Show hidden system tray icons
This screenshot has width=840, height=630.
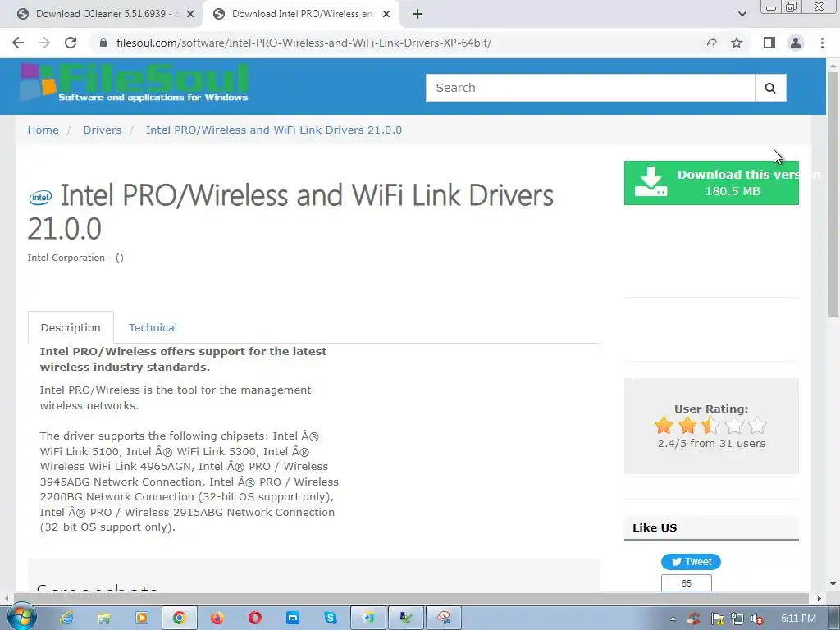coord(673,619)
